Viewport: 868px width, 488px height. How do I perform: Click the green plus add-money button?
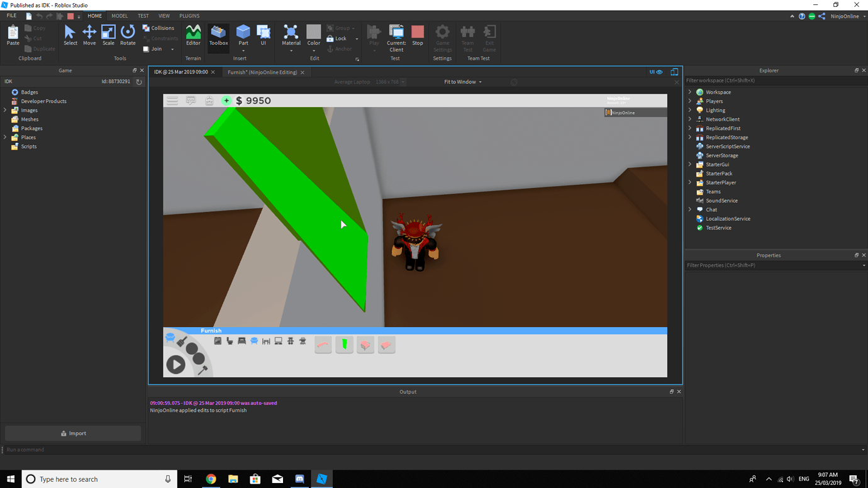[x=226, y=101]
